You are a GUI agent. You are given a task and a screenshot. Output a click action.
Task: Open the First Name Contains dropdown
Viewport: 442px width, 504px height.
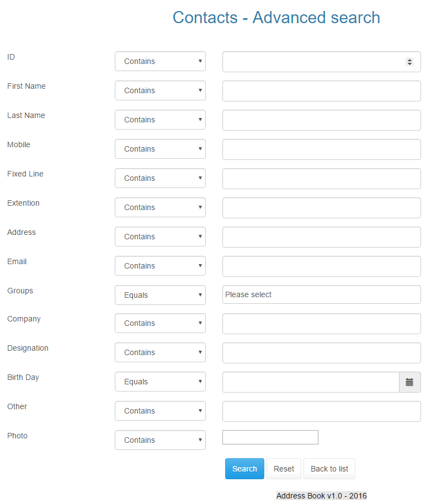pos(160,90)
